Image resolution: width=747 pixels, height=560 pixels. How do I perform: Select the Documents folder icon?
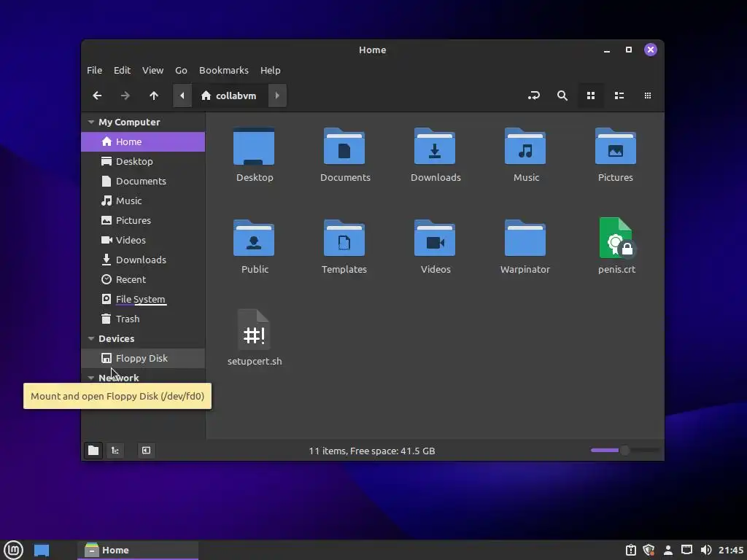coord(344,147)
